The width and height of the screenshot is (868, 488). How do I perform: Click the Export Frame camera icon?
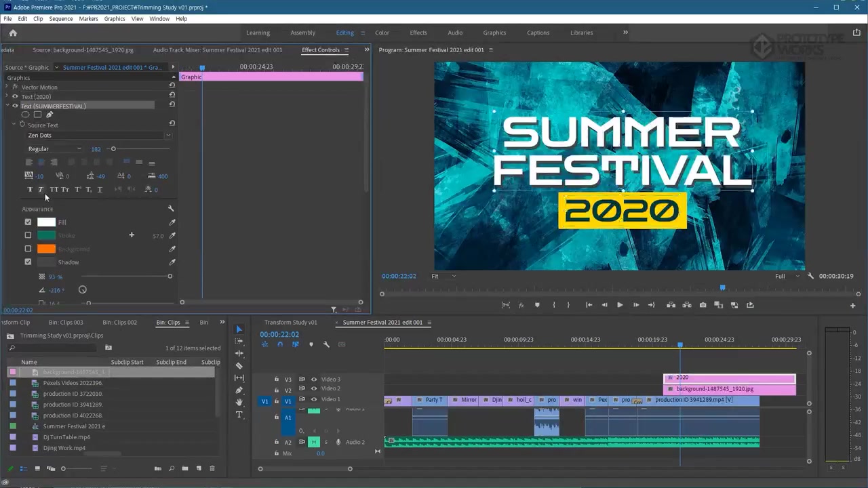click(703, 305)
